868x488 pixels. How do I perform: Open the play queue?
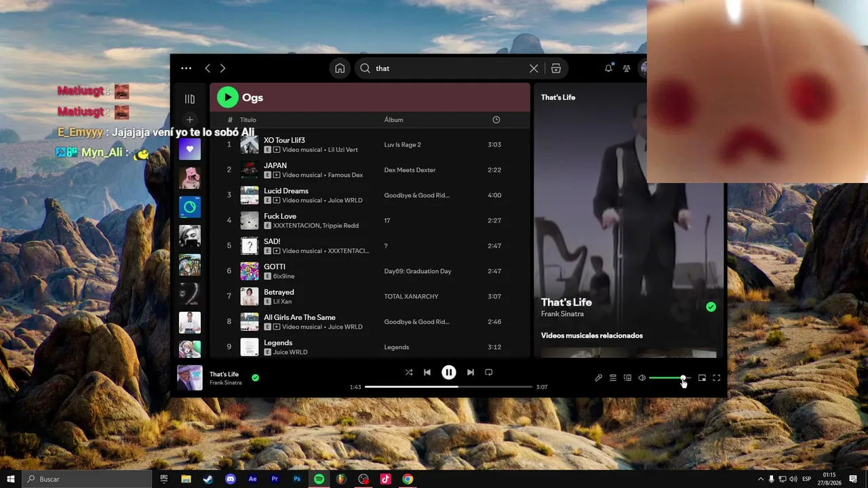613,378
